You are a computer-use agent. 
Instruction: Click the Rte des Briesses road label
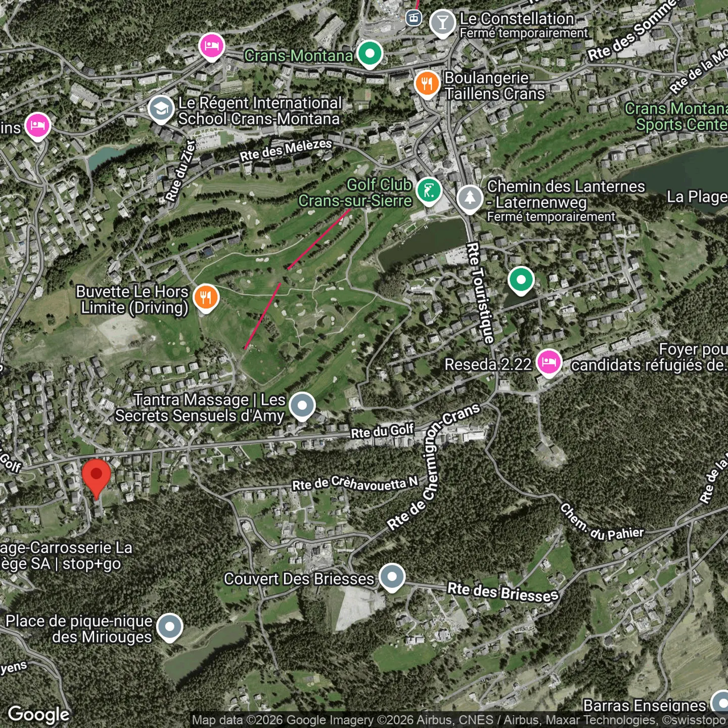pos(503,592)
